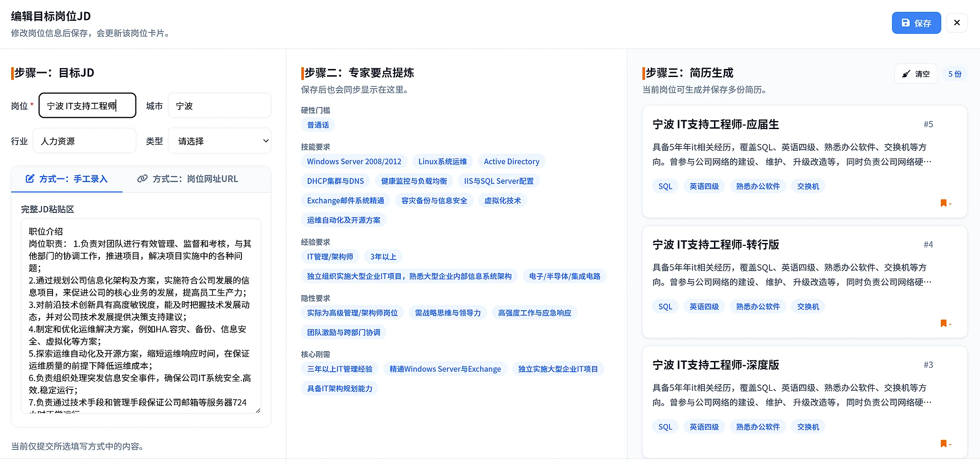The height and width of the screenshot is (462, 980).
Task: Click the #3 resume number label
Action: [928, 365]
